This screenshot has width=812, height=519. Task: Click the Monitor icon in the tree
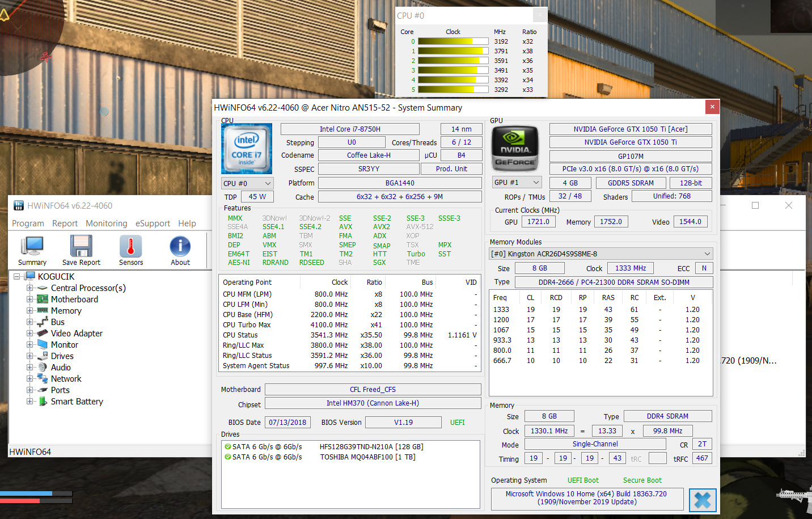coord(43,344)
